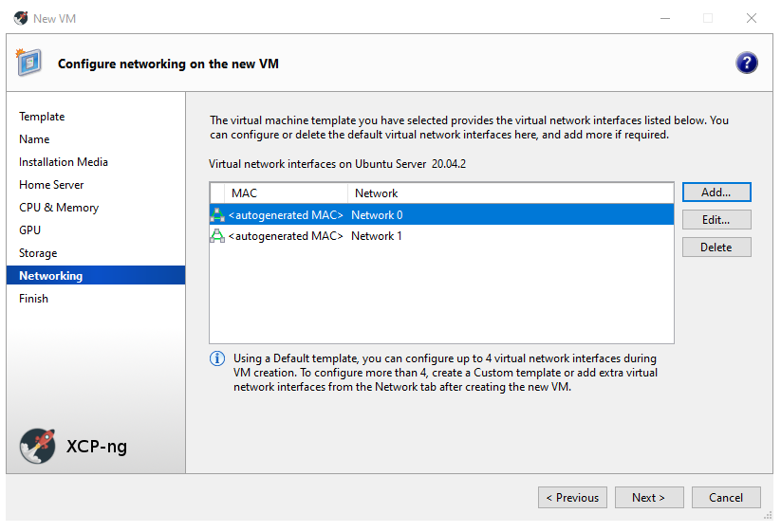Delete the selected network interface
This screenshot has height=532, width=781.
(x=716, y=248)
